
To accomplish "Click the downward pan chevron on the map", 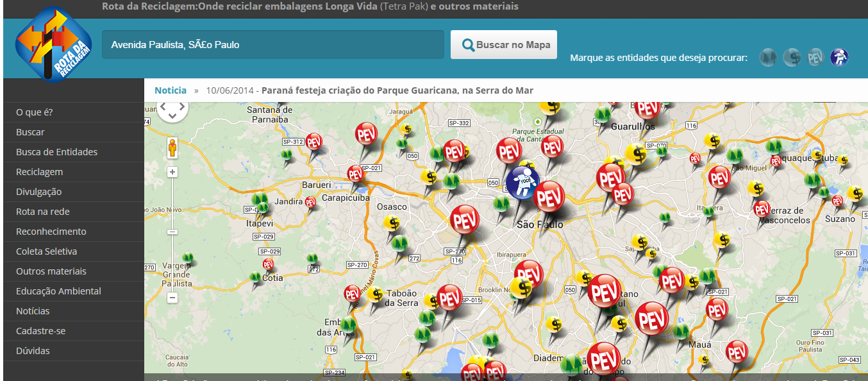I will tap(172, 115).
